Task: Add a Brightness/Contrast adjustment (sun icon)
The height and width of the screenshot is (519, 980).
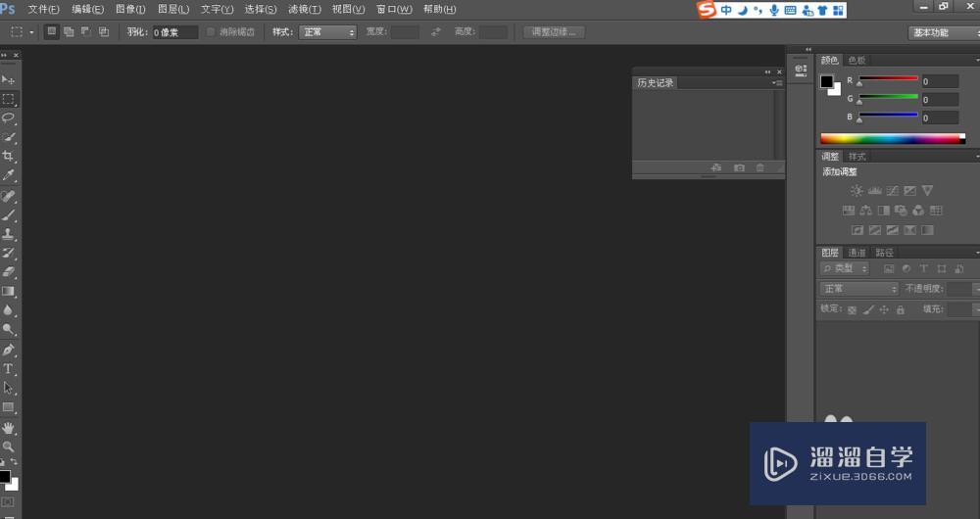Action: [857, 191]
